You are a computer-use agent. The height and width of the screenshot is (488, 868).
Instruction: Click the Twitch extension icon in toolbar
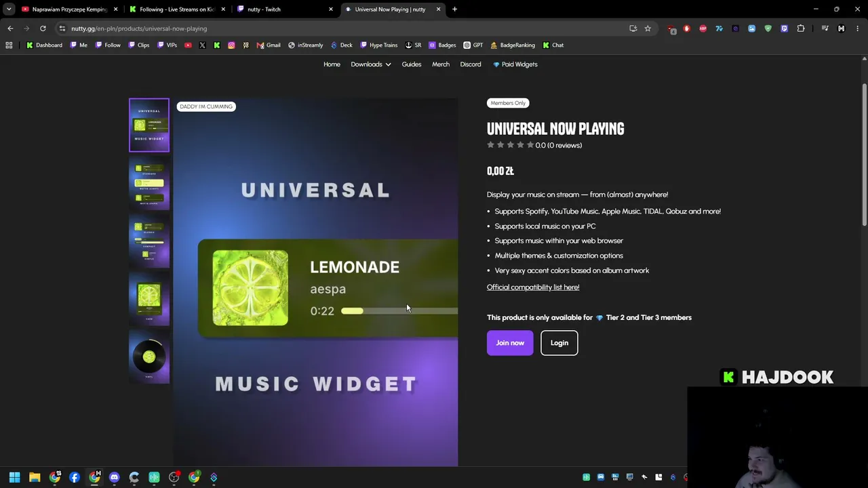pyautogui.click(x=785, y=28)
